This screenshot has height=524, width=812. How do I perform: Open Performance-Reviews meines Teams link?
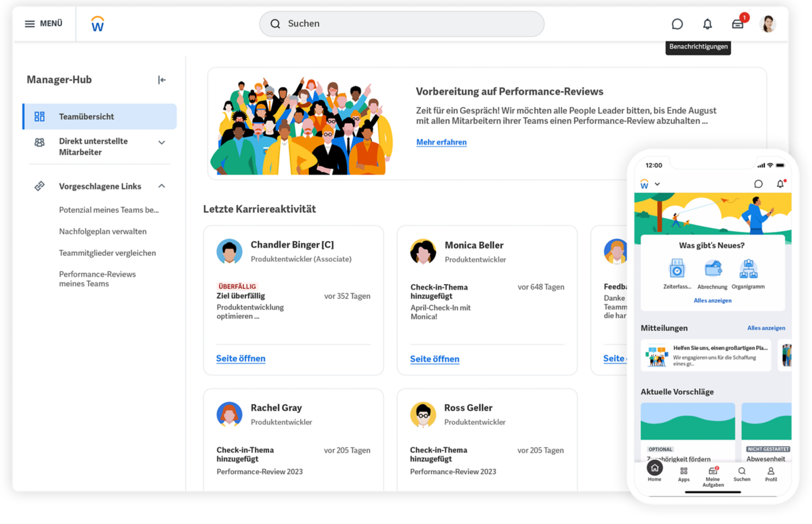97,279
